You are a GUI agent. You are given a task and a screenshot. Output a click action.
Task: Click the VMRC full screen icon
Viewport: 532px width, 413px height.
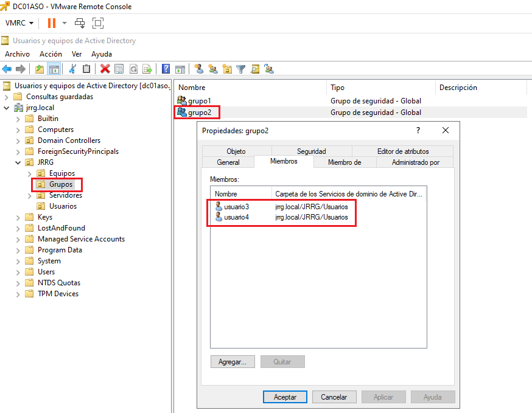click(x=98, y=23)
